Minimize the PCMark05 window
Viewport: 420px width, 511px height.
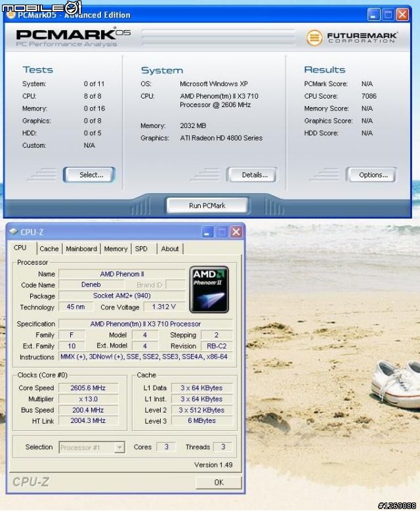click(373, 14)
